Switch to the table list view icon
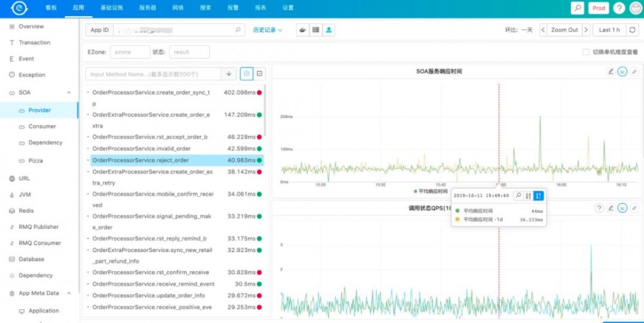The image size is (644, 323). [x=316, y=30]
